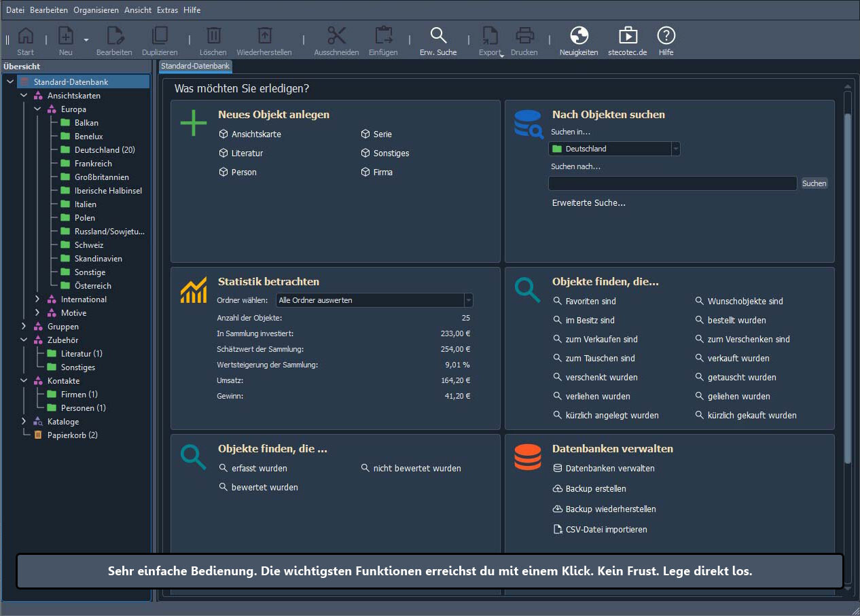This screenshot has height=616, width=860.
Task: Click the Start home icon in toolbar
Action: click(25, 36)
